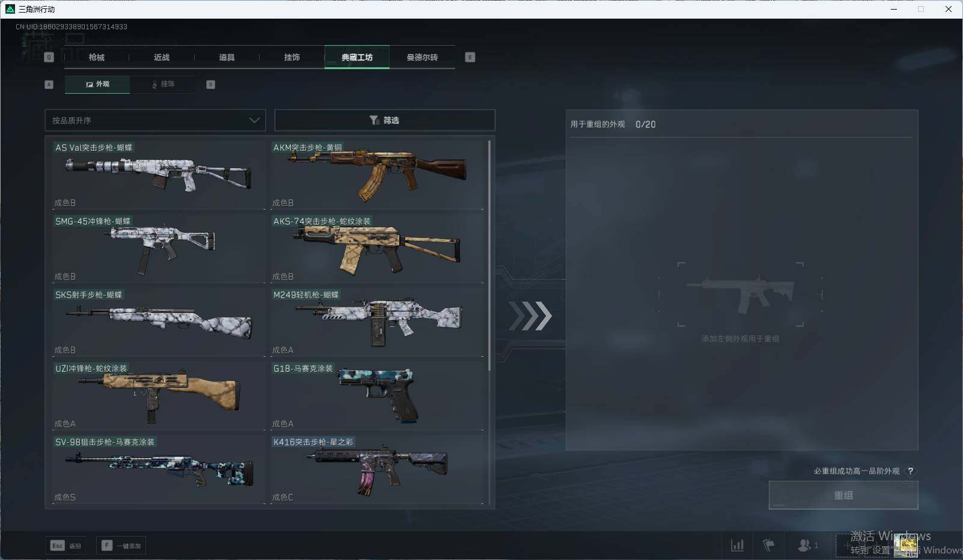The width and height of the screenshot is (963, 560).
Task: Open the 道具 tab
Action: tap(227, 57)
